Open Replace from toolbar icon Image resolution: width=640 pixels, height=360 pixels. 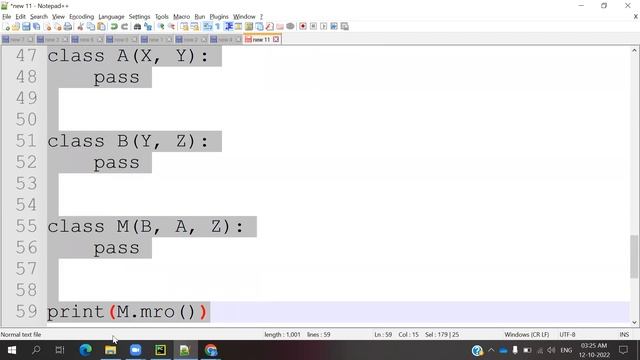point(148,27)
